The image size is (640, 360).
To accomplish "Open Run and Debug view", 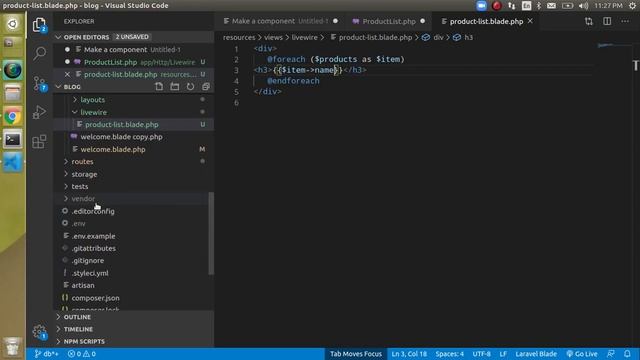I will (39, 112).
